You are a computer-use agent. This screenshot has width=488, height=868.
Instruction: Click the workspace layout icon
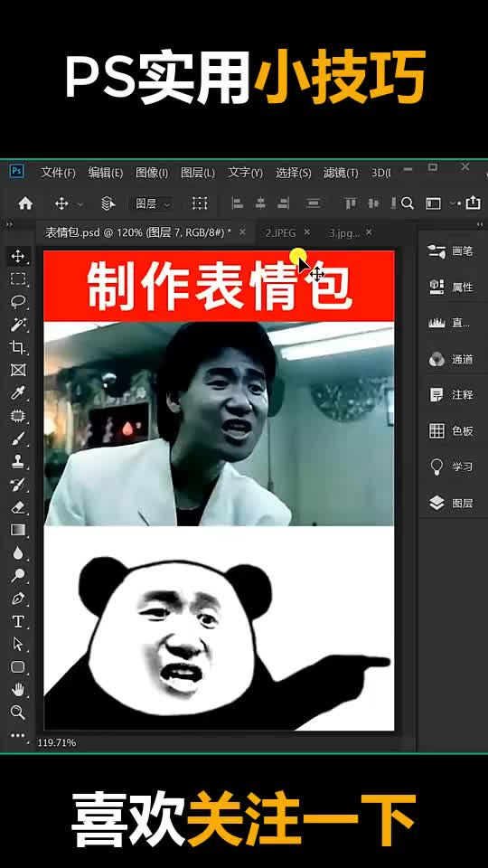pos(433,203)
